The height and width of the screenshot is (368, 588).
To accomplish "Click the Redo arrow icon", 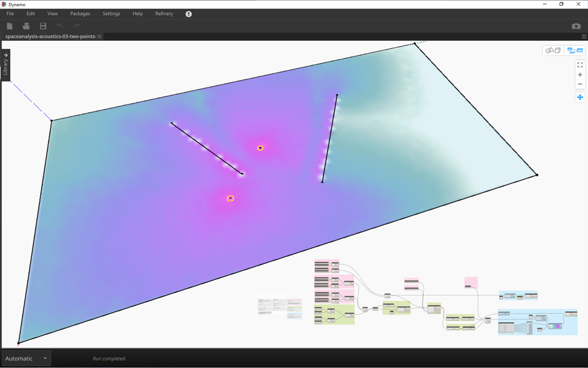I will coord(76,26).
